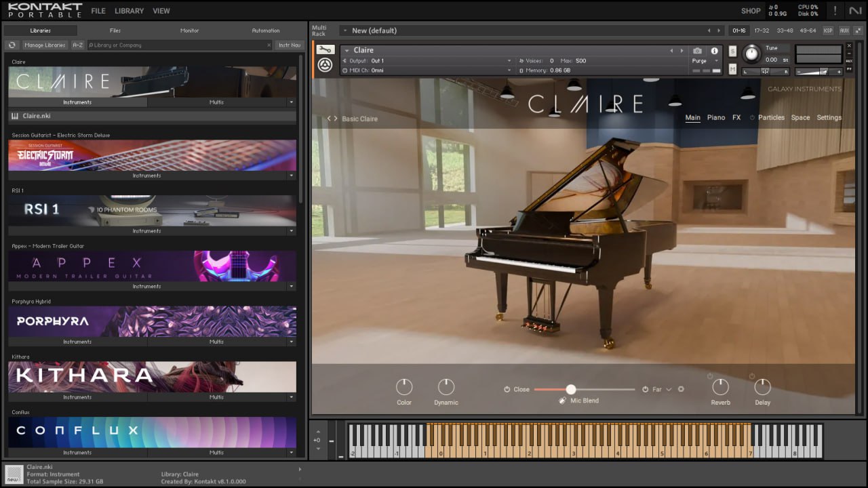Open the Purge dropdown menu
Viewport: 868px width, 488px height.
pos(706,61)
